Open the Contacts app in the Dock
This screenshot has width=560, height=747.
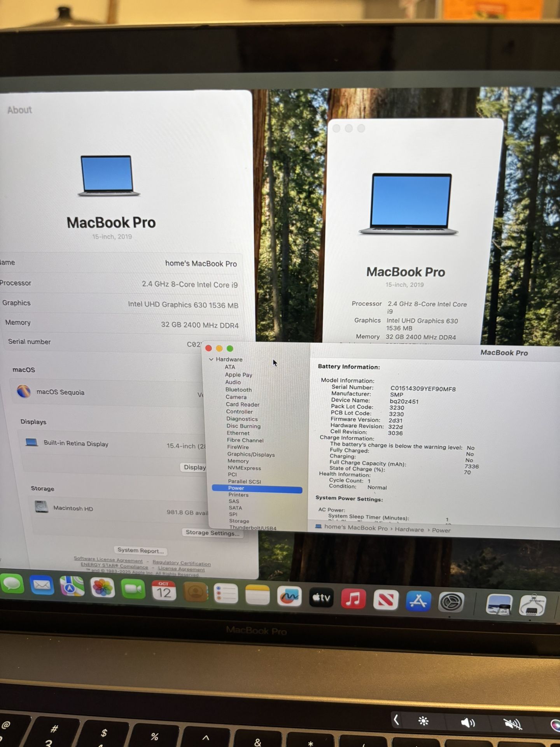[x=195, y=592]
